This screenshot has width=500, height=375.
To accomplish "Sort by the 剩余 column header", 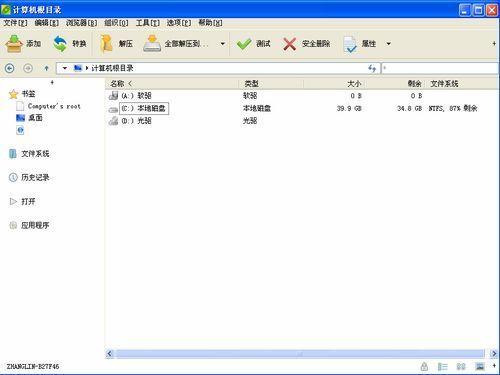I will 395,83.
